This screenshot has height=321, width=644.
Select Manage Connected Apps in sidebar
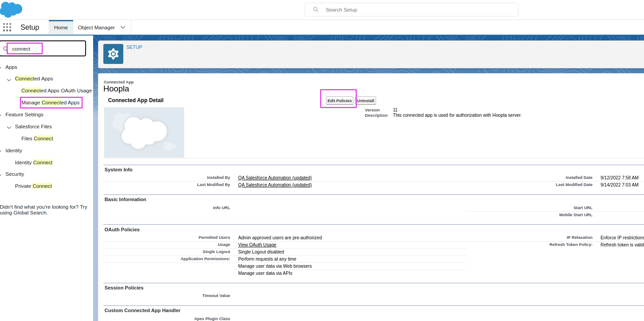51,103
